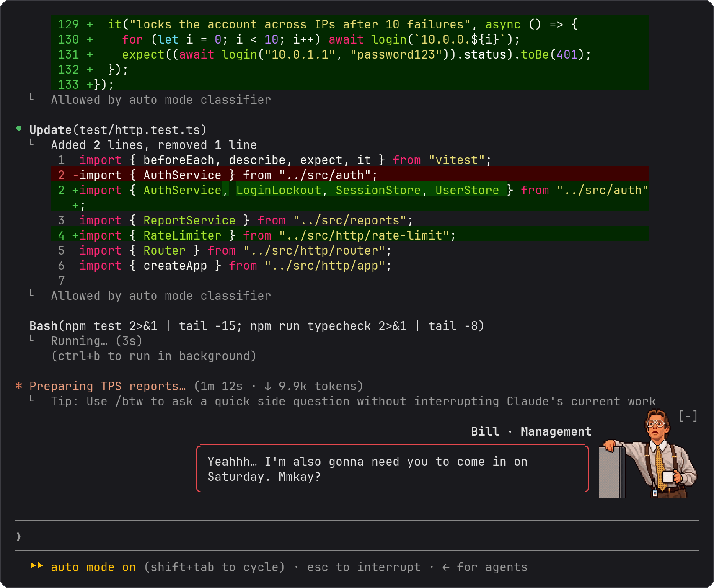
Task: Click Bill's Saturday speech bubble
Action: (393, 469)
